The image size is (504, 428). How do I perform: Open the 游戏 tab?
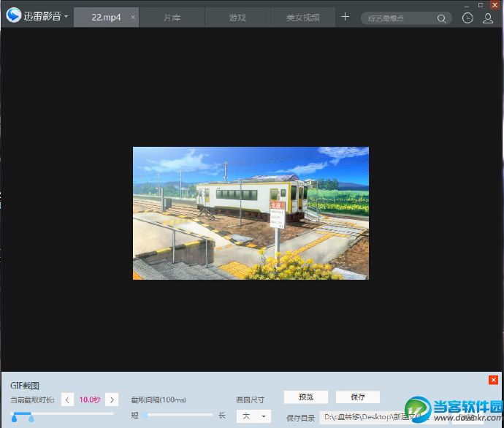tap(237, 18)
